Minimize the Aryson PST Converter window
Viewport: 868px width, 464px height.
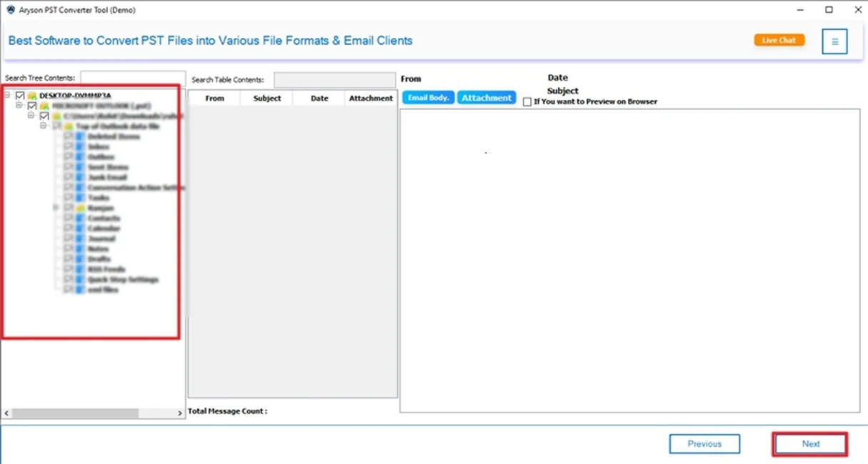click(x=799, y=10)
